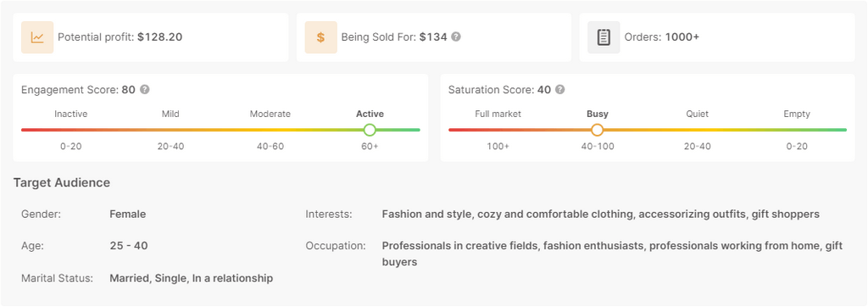Click the Target Audience heading
The height and width of the screenshot is (307, 868).
(x=62, y=182)
